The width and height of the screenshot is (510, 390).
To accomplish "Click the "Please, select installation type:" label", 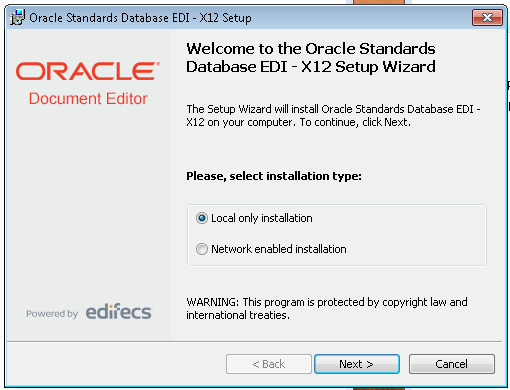I will tap(274, 176).
